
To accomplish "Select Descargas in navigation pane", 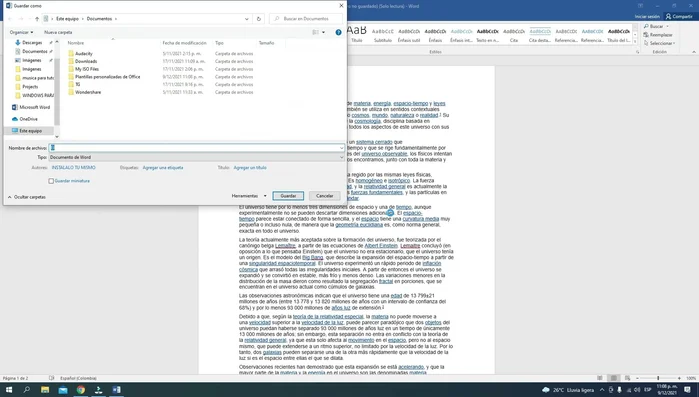I will 32,42.
